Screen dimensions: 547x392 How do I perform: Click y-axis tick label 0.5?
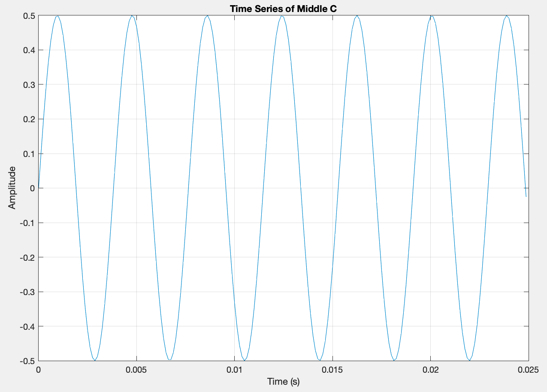[29, 15]
